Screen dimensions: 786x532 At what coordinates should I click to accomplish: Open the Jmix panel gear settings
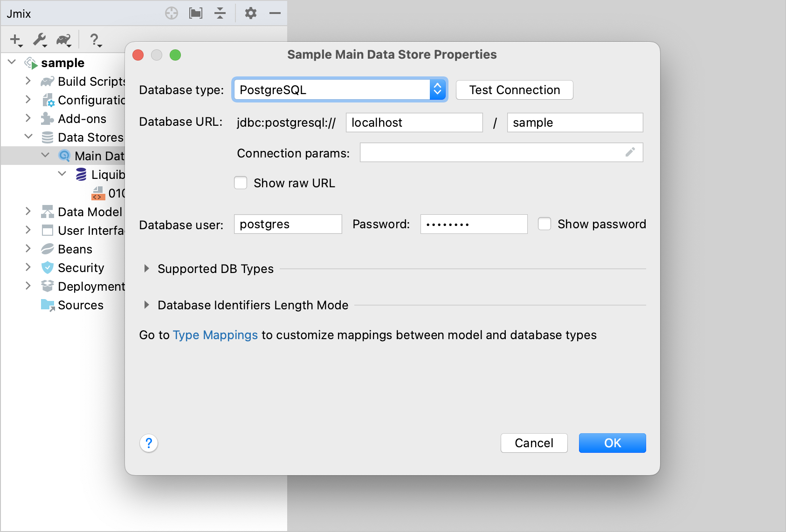[251, 13]
